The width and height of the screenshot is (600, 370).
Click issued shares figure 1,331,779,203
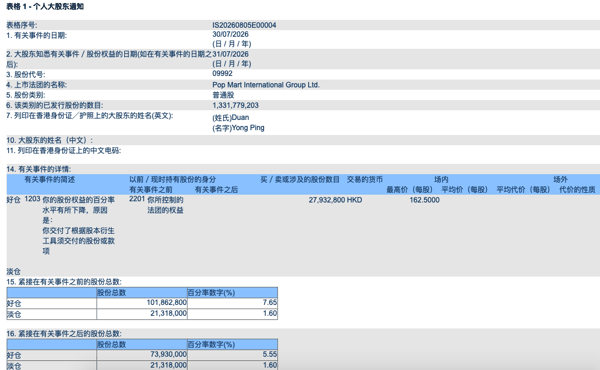click(235, 105)
